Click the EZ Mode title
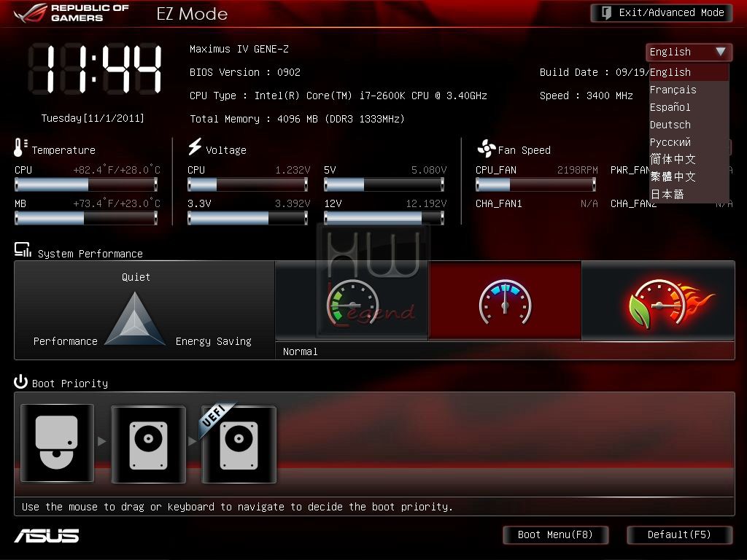Viewport: 747px width, 560px height. click(x=192, y=14)
